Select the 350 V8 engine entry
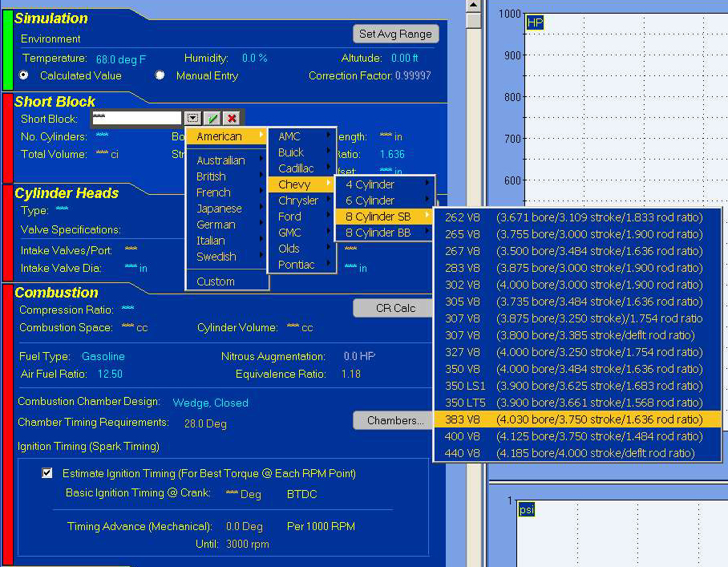This screenshot has width=728, height=567. (x=577, y=369)
